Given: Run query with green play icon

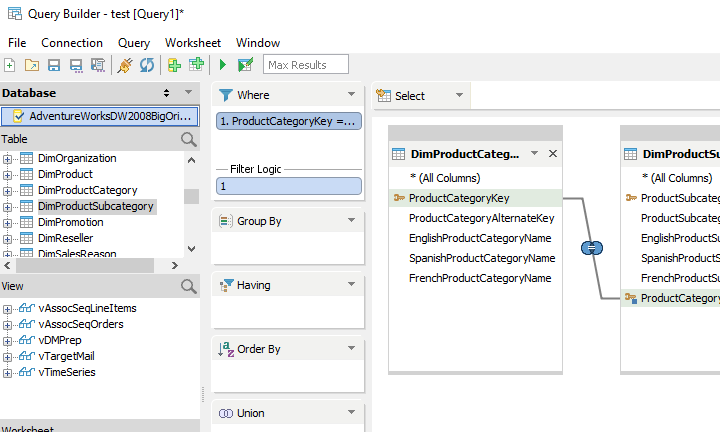Looking at the screenshot, I should pos(223,65).
